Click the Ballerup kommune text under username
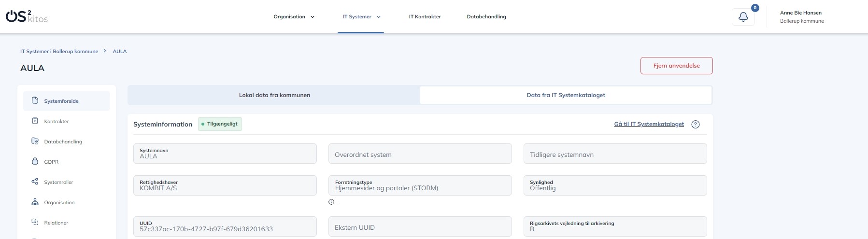 pos(802,21)
